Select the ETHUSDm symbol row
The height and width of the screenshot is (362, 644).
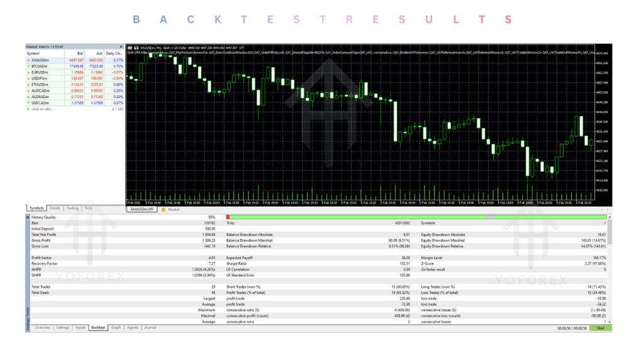[x=75, y=85]
